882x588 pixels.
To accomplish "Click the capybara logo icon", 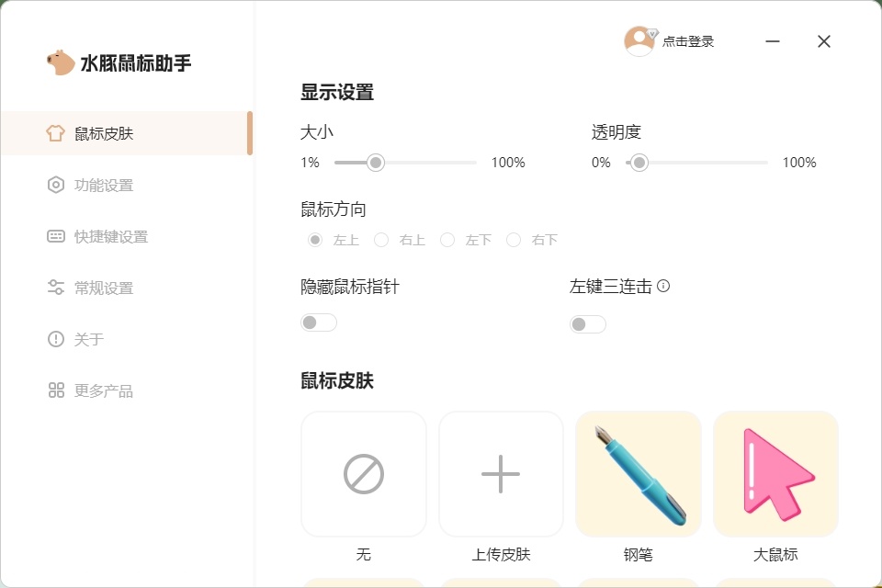I will [59, 61].
